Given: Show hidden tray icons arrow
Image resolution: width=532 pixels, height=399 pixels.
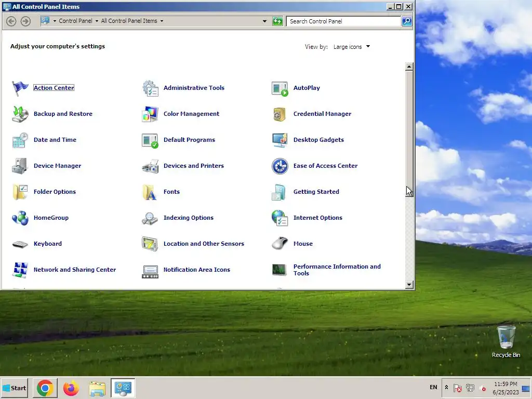Looking at the screenshot, I should coord(446,388).
